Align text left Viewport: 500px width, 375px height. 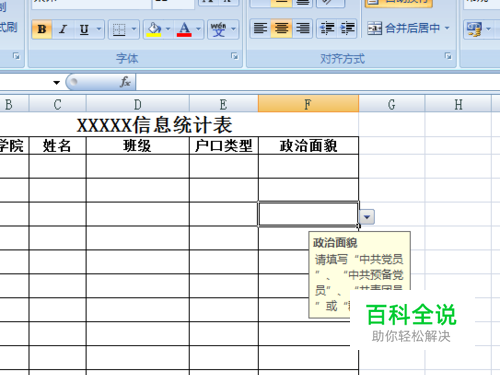260,28
